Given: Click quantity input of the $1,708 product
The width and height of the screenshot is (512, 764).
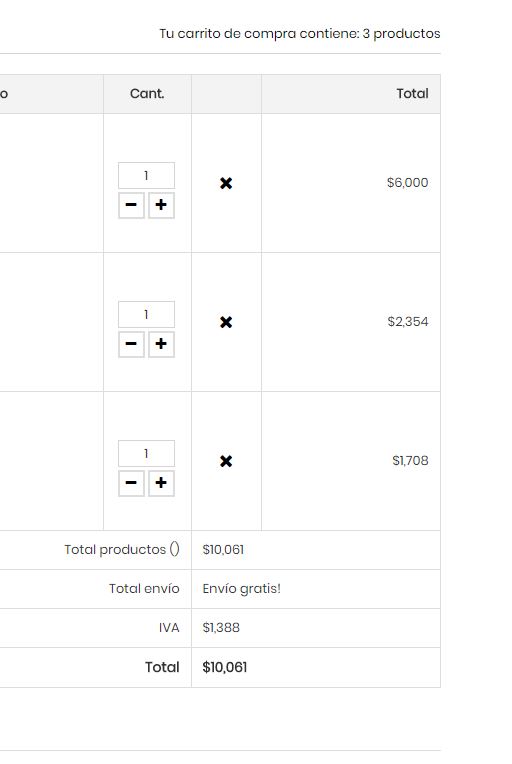Looking at the screenshot, I should point(146,453).
